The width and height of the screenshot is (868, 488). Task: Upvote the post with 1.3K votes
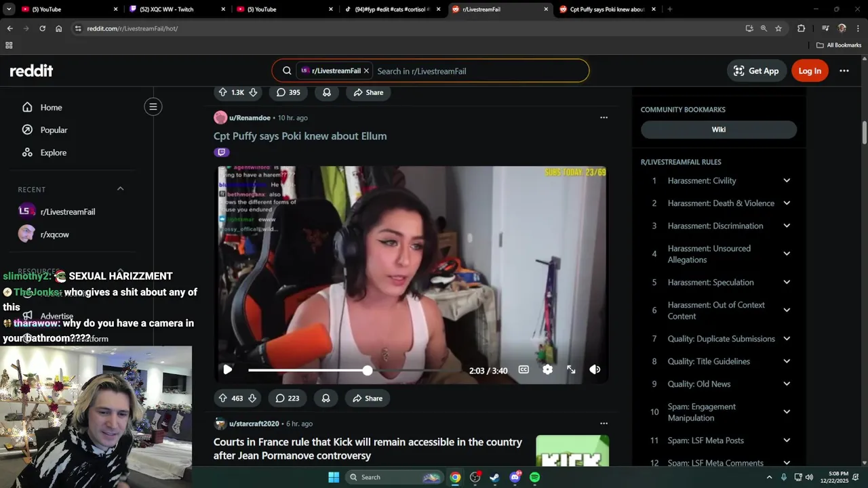click(x=222, y=92)
